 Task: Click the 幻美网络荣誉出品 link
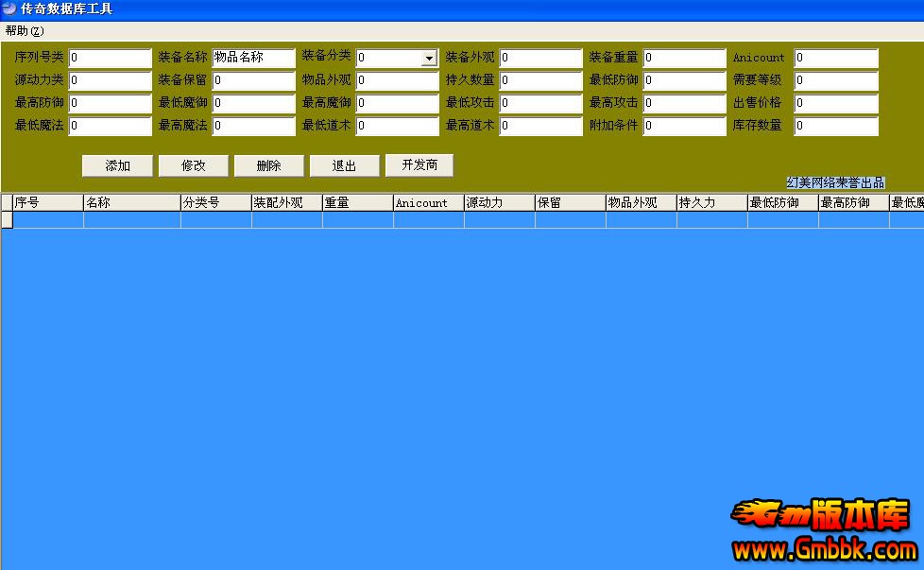pos(835,183)
